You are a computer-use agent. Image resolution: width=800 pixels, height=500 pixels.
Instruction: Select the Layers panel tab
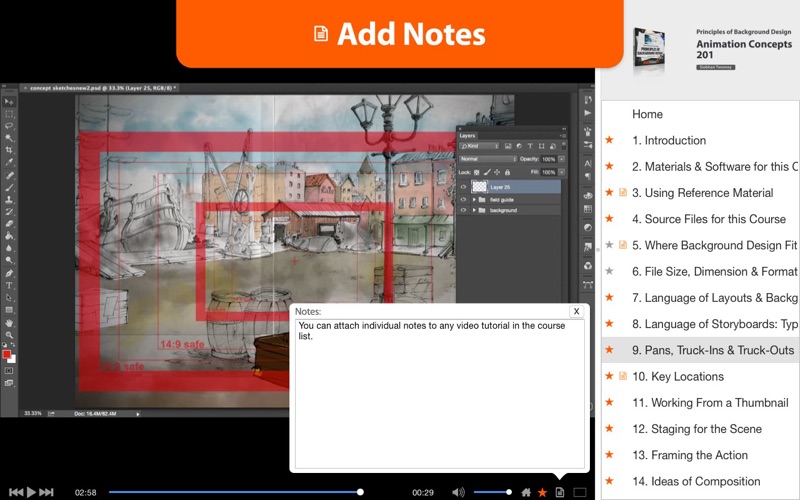467,136
